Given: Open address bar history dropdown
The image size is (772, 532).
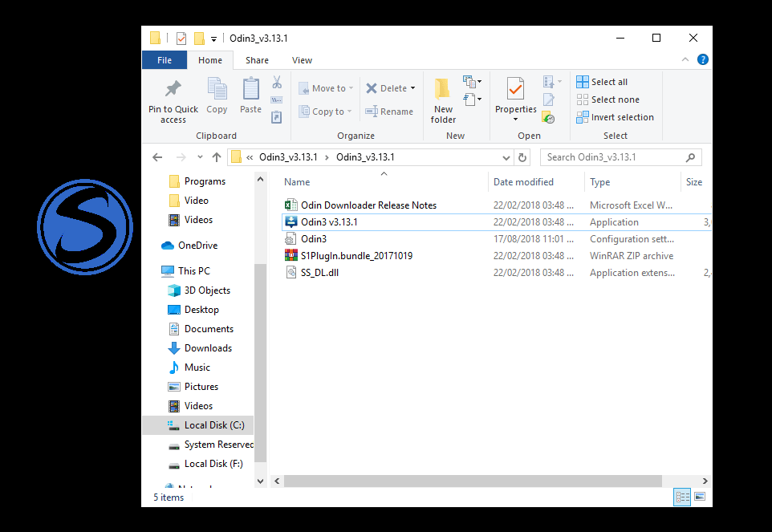Looking at the screenshot, I should pos(506,158).
